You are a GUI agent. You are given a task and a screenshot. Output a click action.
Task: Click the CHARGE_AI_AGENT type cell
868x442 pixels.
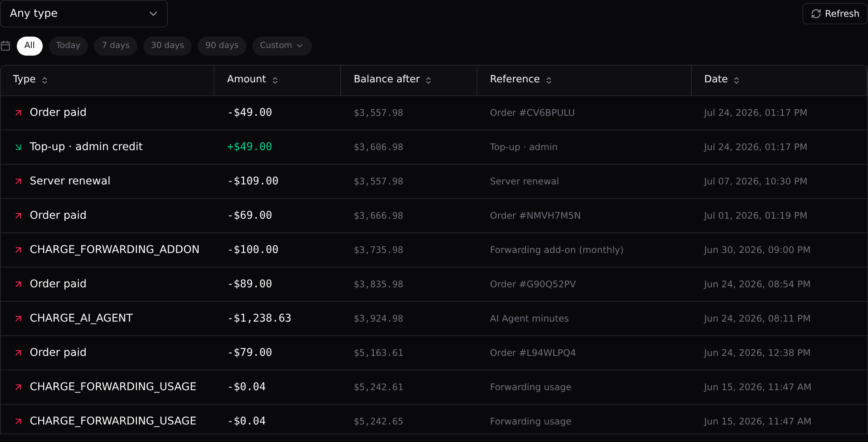[x=81, y=318]
